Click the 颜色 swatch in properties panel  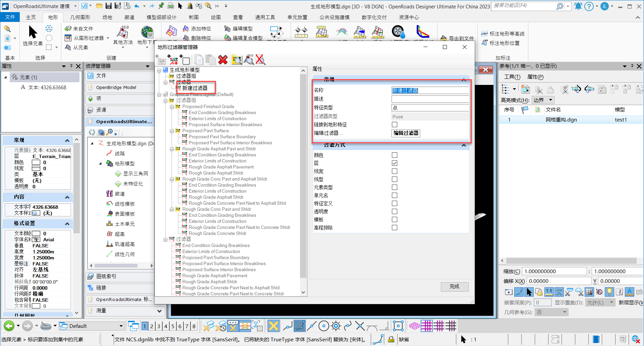click(36, 162)
